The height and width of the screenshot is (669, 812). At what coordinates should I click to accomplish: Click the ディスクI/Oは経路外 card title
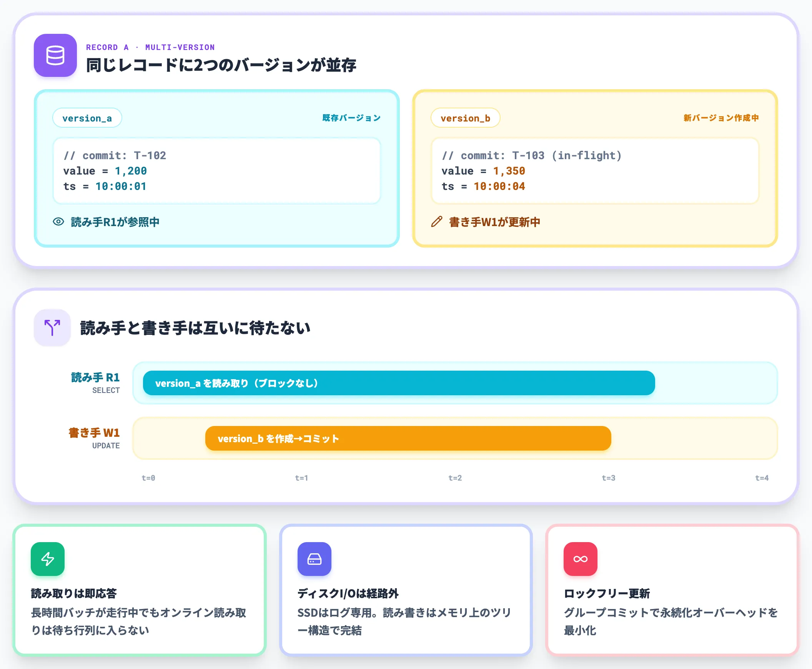(348, 594)
